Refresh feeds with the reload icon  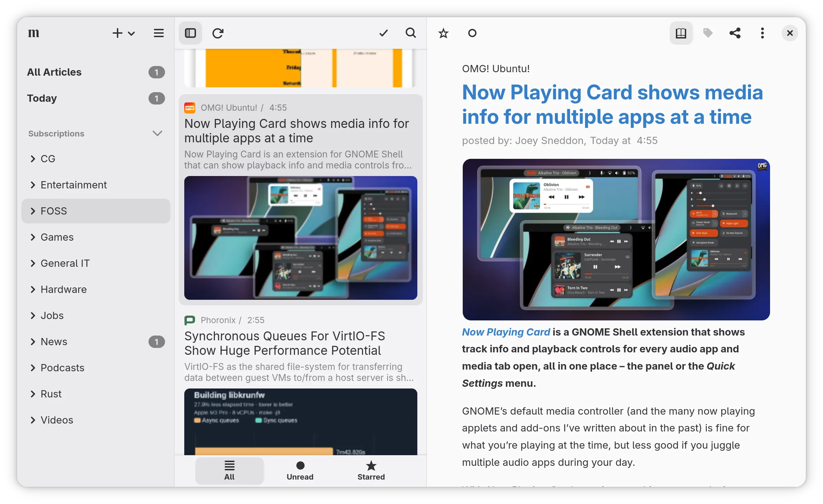click(218, 33)
